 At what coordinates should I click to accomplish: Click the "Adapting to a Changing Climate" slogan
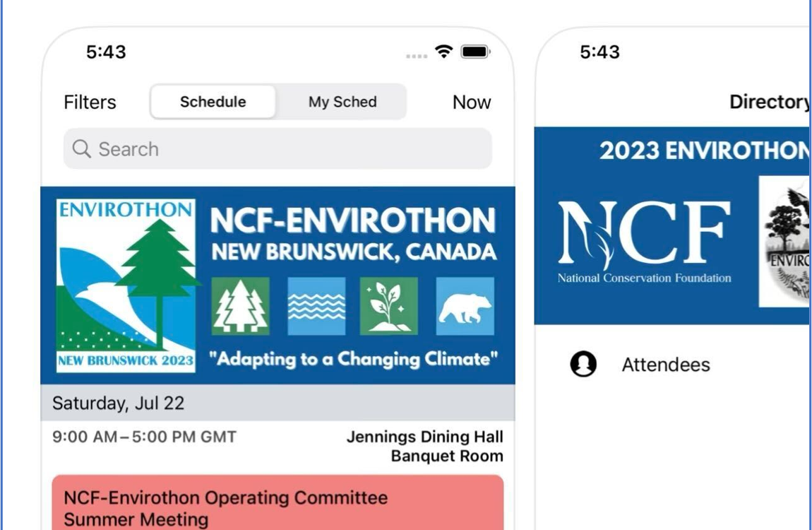click(x=353, y=358)
